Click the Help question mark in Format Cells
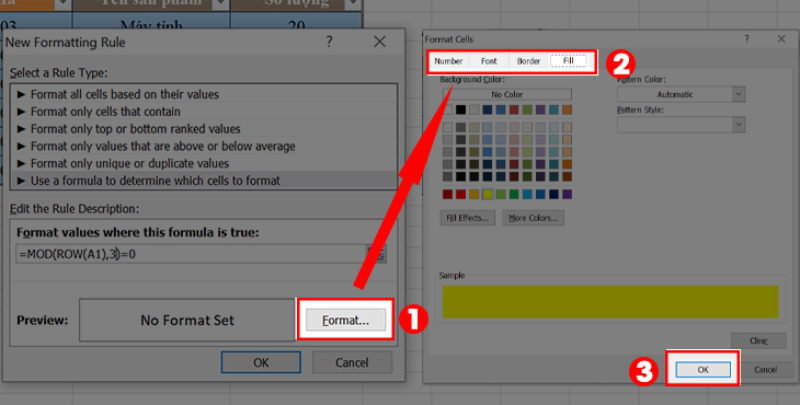 click(x=745, y=38)
